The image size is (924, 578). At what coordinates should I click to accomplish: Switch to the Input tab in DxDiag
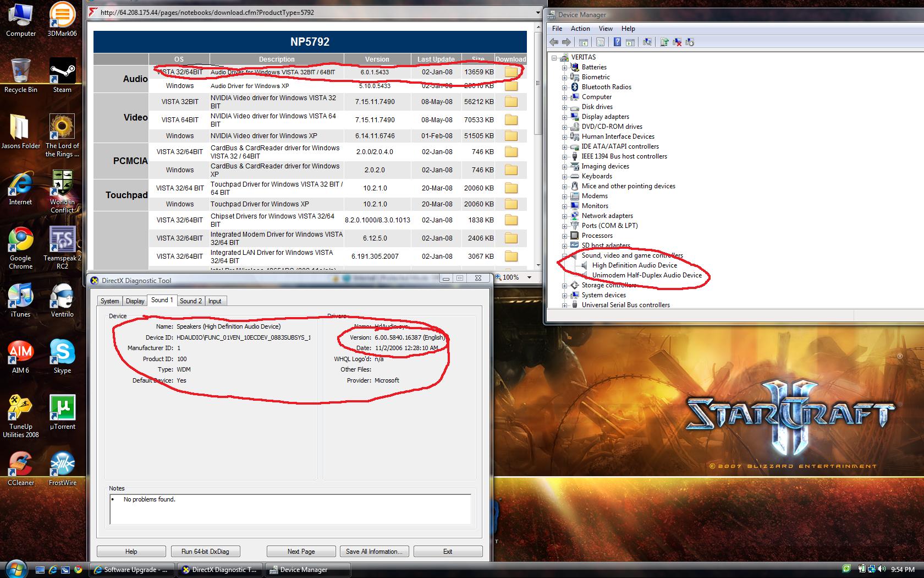(215, 301)
